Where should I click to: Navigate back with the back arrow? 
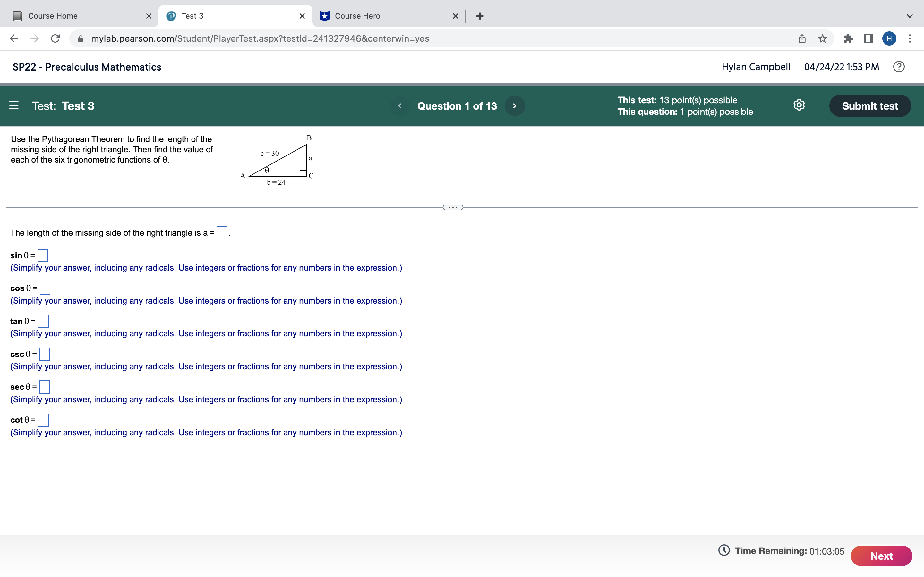[14, 38]
